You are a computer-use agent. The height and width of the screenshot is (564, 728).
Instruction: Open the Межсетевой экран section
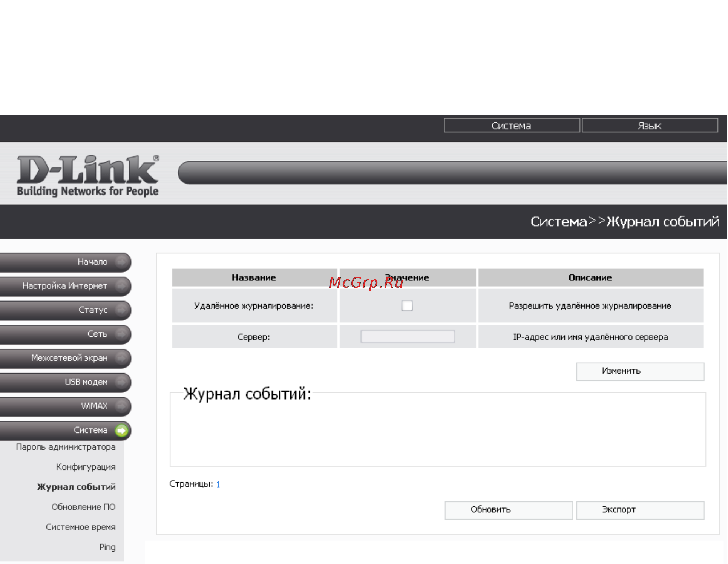pos(66,358)
